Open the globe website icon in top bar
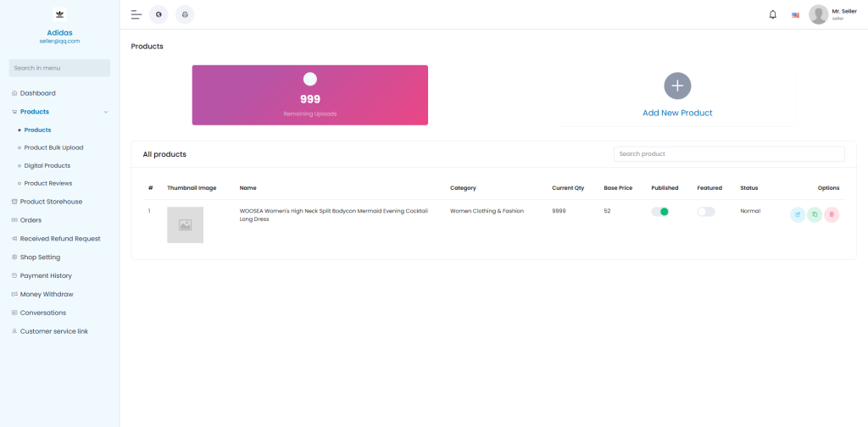The height and width of the screenshot is (427, 868). point(159,14)
